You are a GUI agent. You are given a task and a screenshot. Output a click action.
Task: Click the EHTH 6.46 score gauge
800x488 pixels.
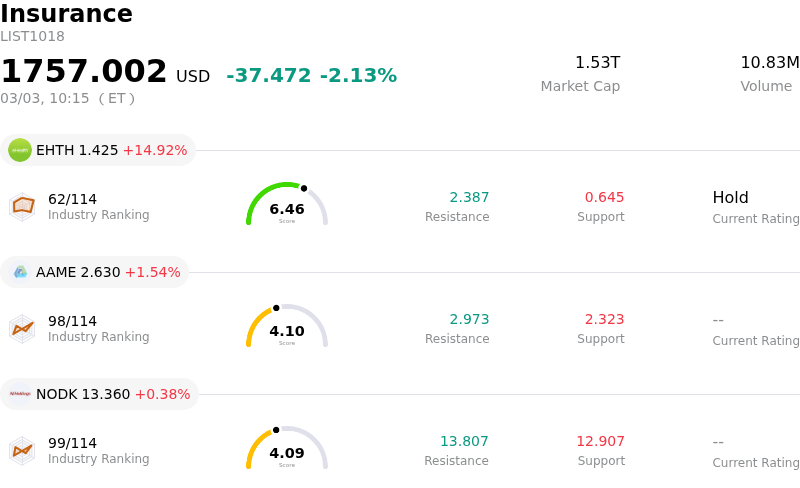pyautogui.click(x=287, y=205)
